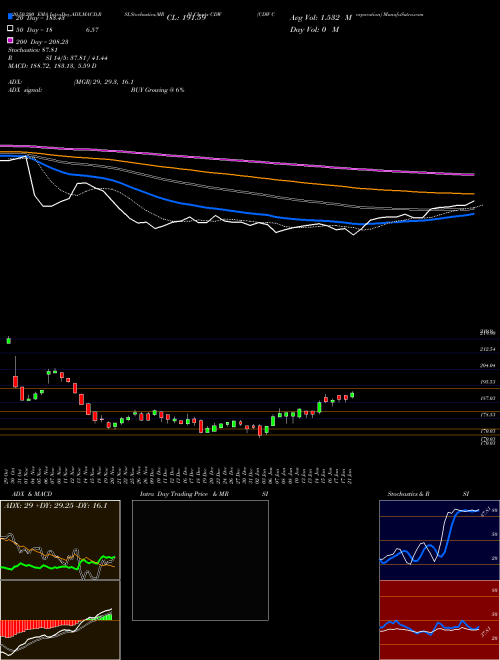
Task: Open the red RSI chart panel
Action: (439, 620)
